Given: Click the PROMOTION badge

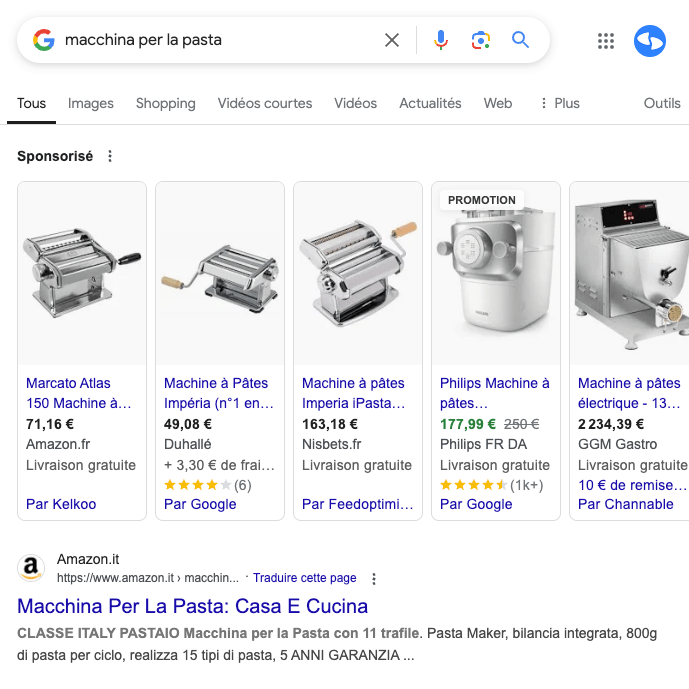Looking at the screenshot, I should pos(482,200).
